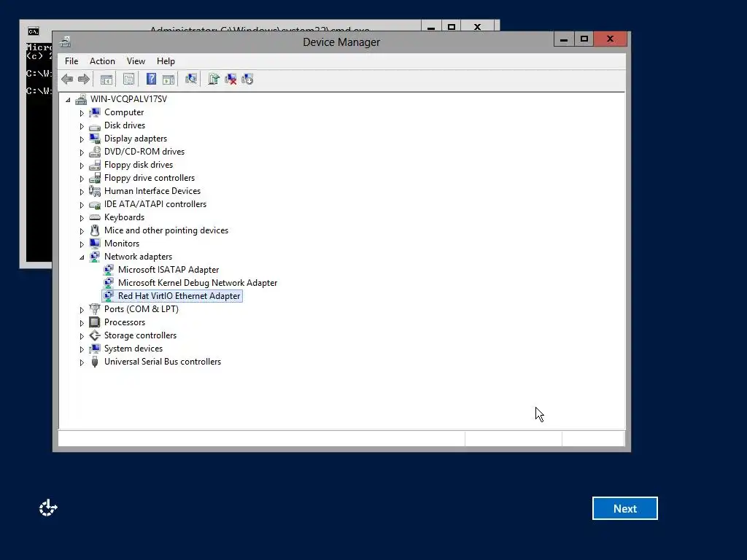This screenshot has height=560, width=747.
Task: Click the Storage controllers category icon
Action: 95,335
